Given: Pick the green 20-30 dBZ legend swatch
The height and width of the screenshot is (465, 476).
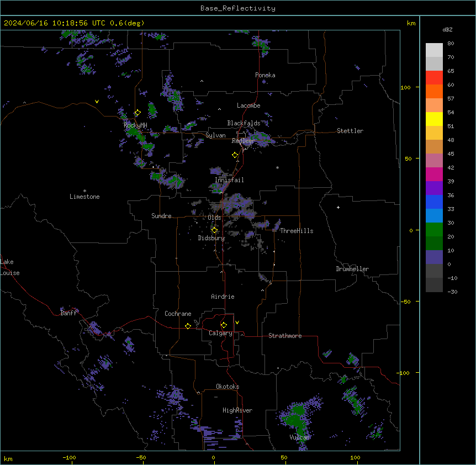Looking at the screenshot, I should point(434,230).
